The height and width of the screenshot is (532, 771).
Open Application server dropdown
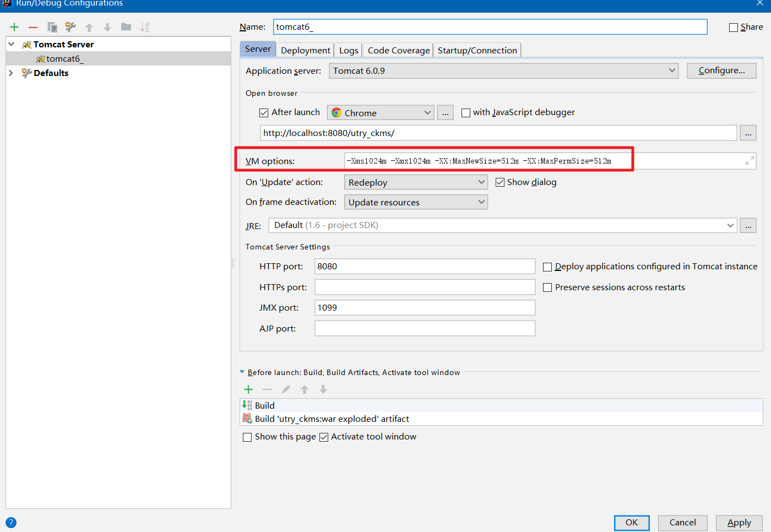pyautogui.click(x=503, y=70)
